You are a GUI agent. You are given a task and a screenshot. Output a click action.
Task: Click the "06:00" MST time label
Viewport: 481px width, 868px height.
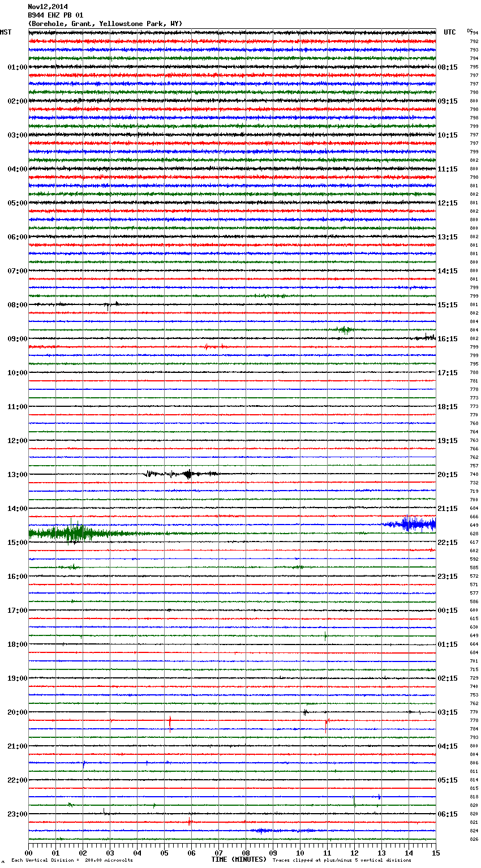tap(18, 237)
